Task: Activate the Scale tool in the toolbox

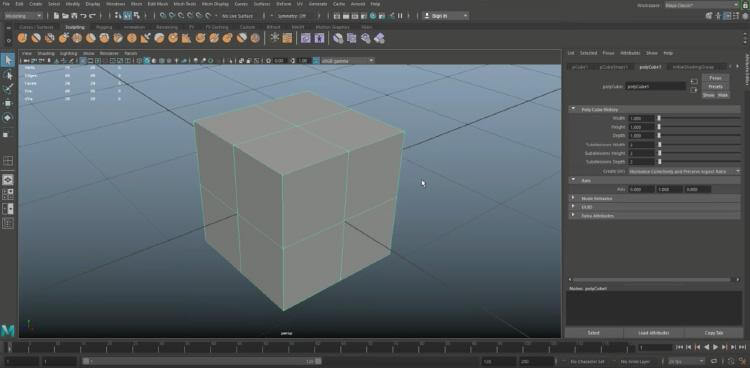Action: (x=6, y=134)
